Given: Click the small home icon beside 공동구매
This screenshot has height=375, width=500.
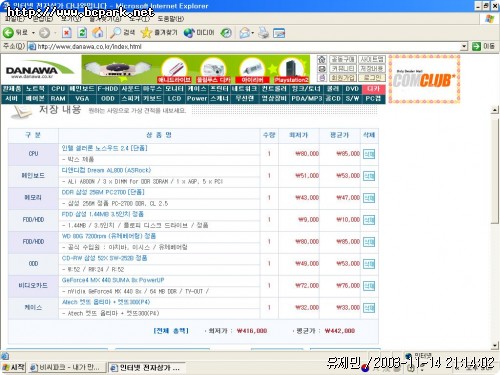Looking at the screenshot, I should (x=322, y=60).
